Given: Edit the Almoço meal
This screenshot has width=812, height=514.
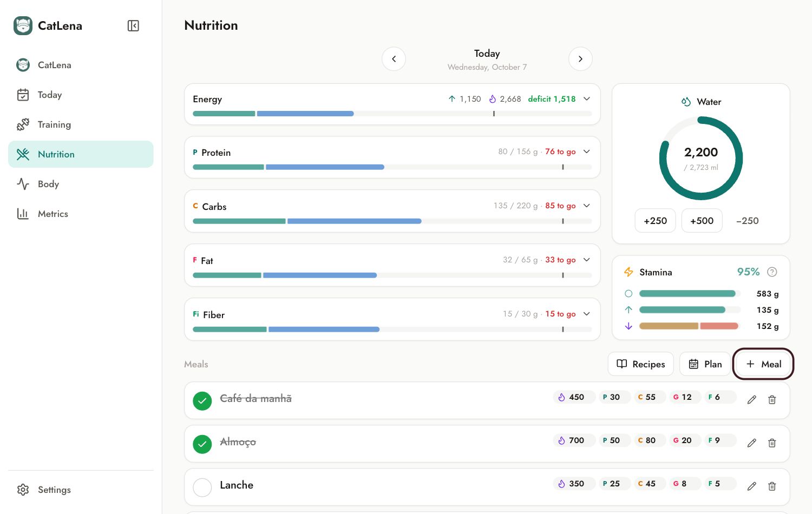Looking at the screenshot, I should 752,443.
